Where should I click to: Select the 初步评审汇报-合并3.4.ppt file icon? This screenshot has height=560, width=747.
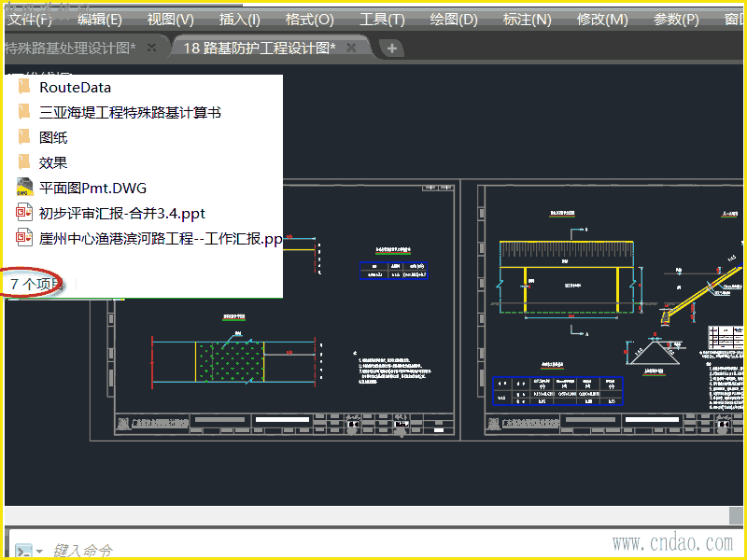(x=24, y=213)
